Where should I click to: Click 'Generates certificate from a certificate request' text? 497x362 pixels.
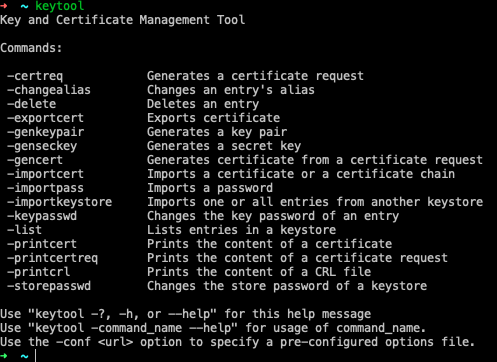point(315,160)
